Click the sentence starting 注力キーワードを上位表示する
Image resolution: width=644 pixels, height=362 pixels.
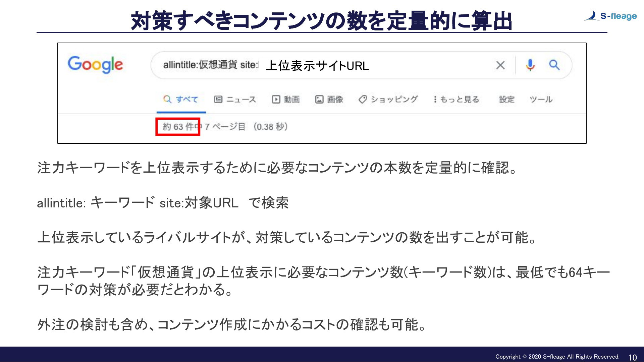click(277, 168)
